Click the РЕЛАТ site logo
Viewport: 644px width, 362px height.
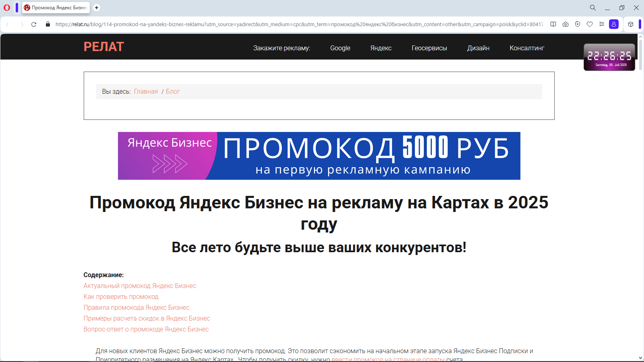click(x=104, y=47)
